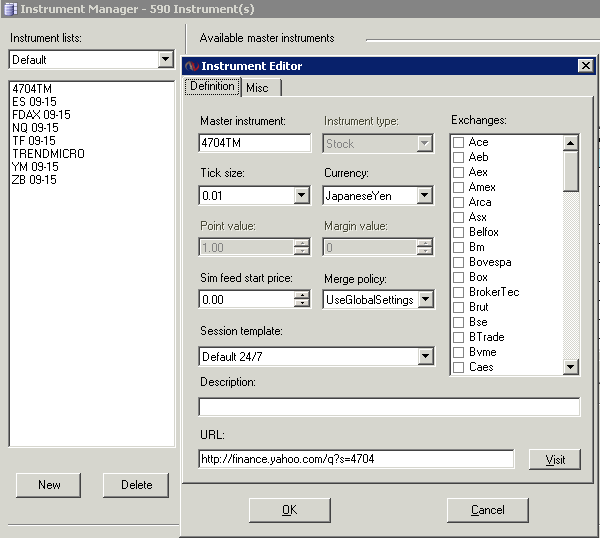Click the Exchanges scrollbar thumb
The image size is (600, 538).
point(570,171)
